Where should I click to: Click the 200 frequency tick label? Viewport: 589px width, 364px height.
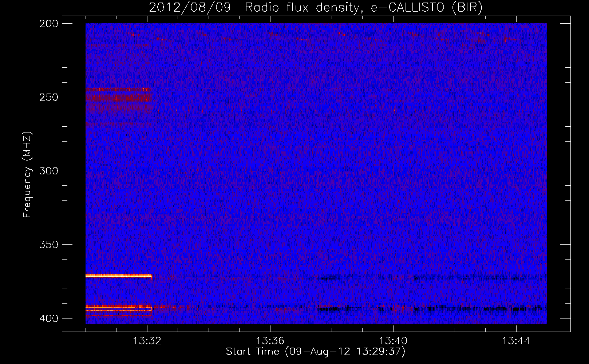pyautogui.click(x=49, y=24)
